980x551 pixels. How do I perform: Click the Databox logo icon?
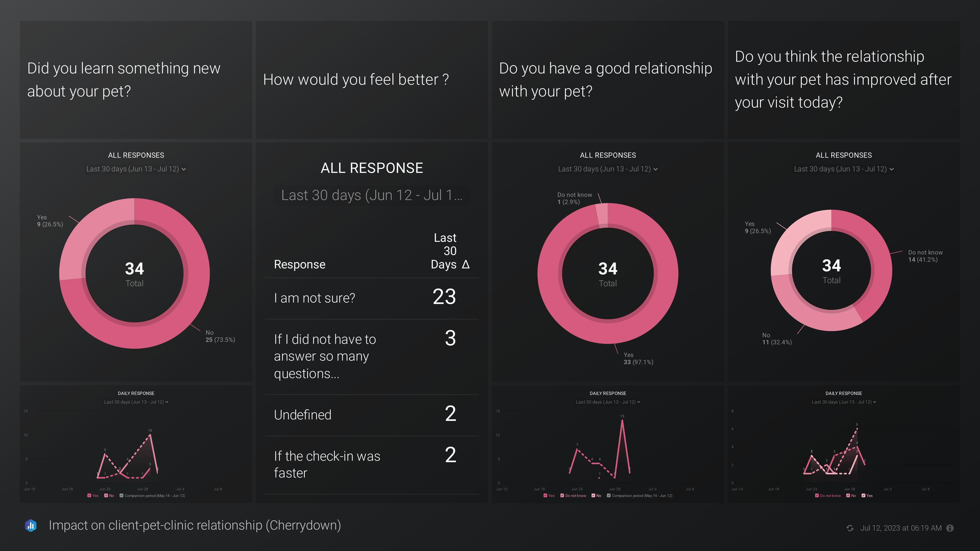pos(31,525)
